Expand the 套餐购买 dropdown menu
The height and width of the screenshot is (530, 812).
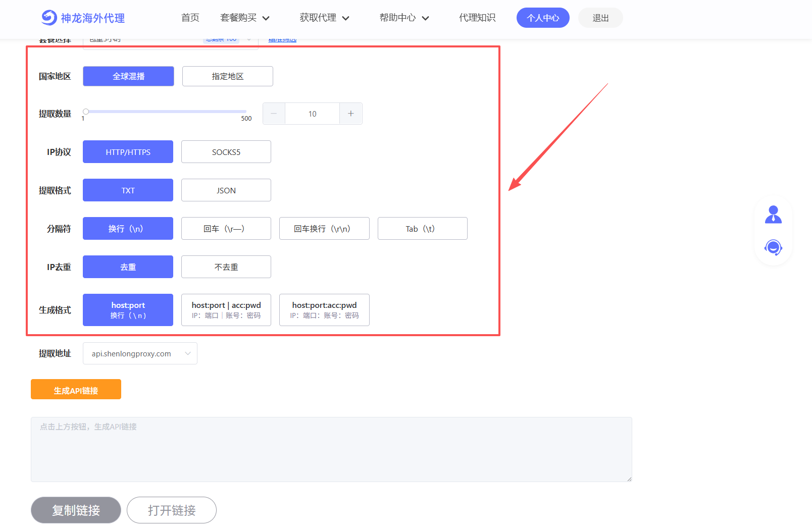coord(245,18)
